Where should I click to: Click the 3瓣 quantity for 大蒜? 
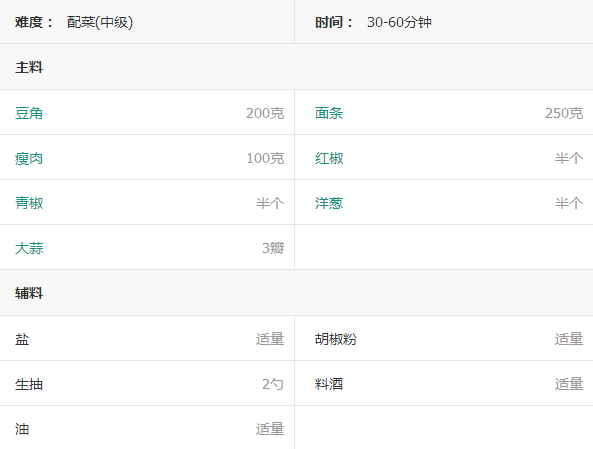(x=273, y=248)
